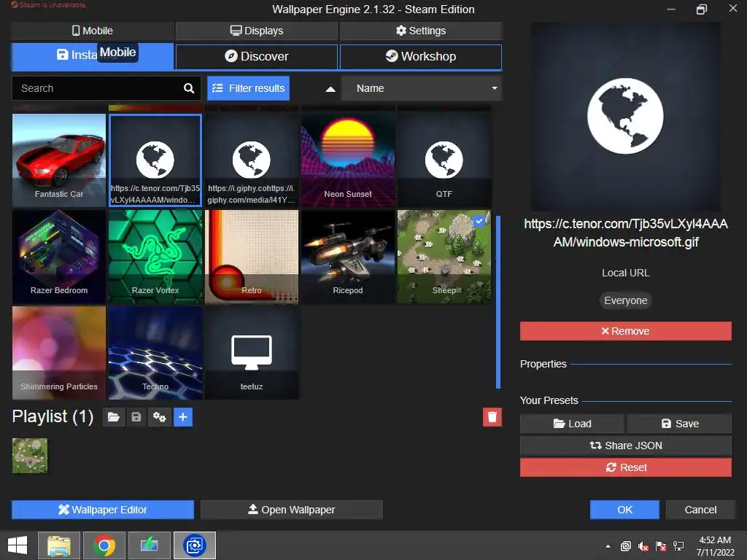
Task: Click the large globe preview image
Action: (x=625, y=116)
